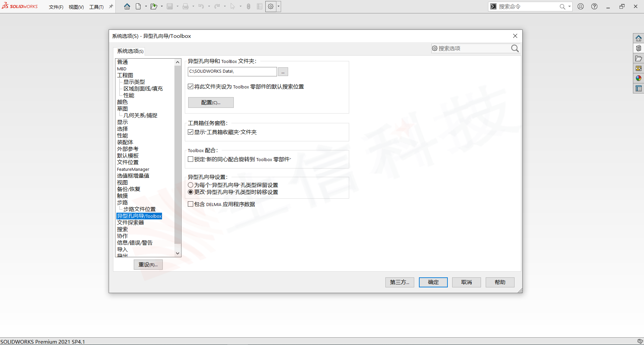Click the search commands magnifier icon

point(562,6)
